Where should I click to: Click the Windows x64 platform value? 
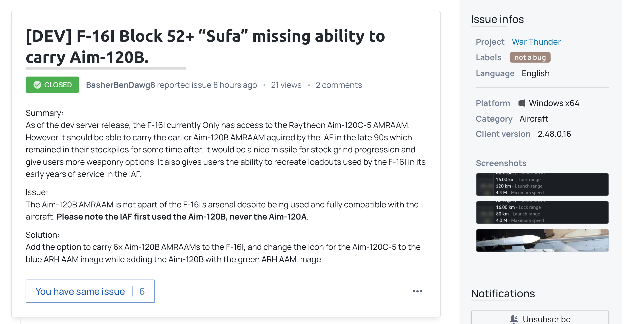(554, 103)
